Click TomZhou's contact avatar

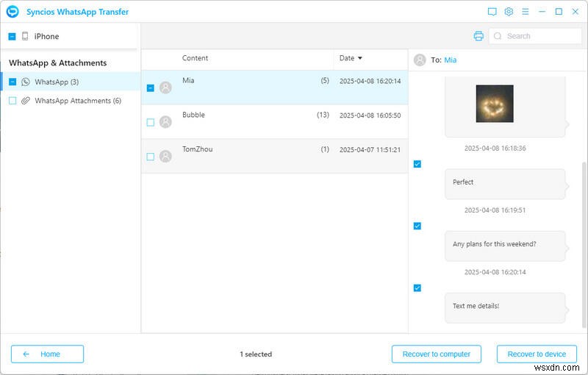(165, 156)
